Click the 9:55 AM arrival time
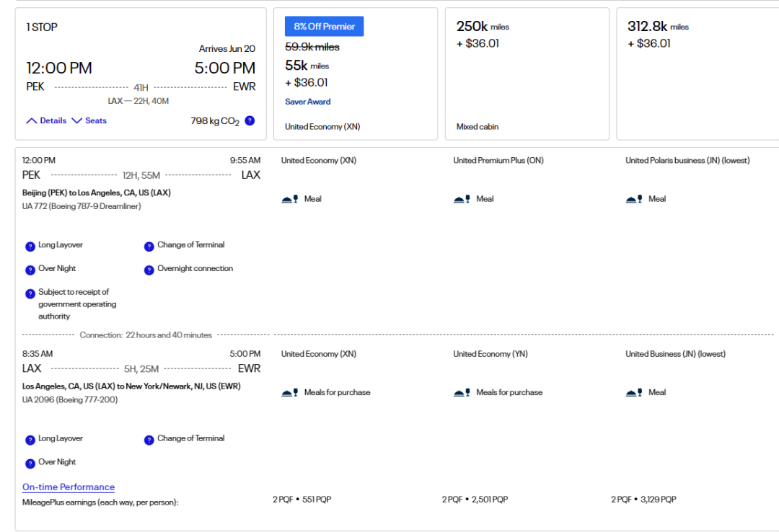Screen dimensions: 779x532 click(x=245, y=161)
